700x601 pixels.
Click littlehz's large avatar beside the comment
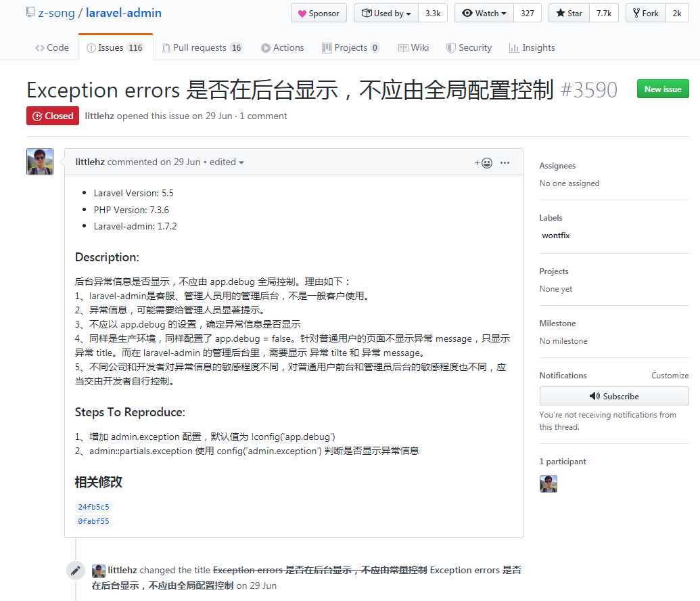pyautogui.click(x=40, y=162)
